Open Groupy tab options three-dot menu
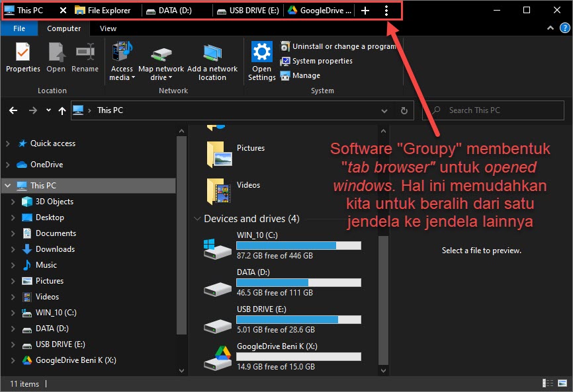The image size is (573, 392). coord(386,11)
